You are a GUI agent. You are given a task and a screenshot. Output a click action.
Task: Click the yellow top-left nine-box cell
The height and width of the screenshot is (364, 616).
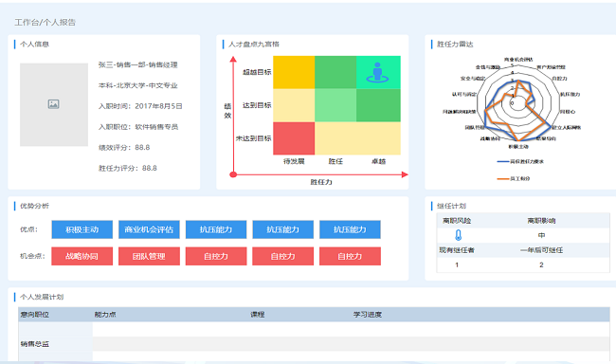294,72
